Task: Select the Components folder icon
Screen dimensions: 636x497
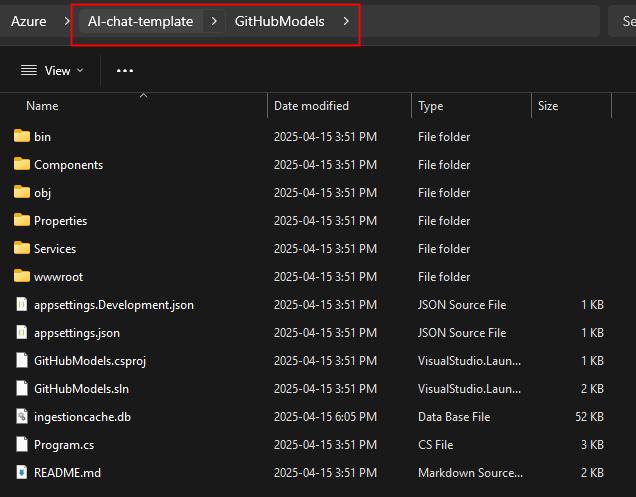Action: (x=22, y=164)
